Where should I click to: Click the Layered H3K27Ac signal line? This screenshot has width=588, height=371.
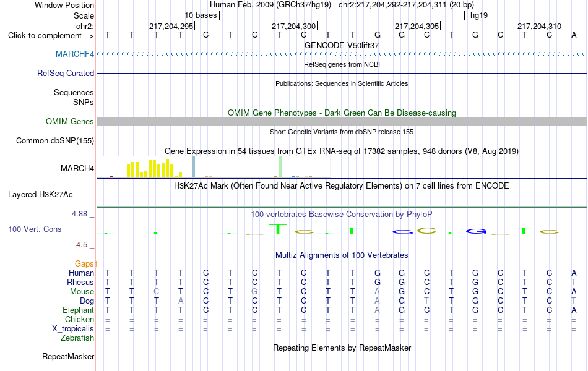coord(342,207)
